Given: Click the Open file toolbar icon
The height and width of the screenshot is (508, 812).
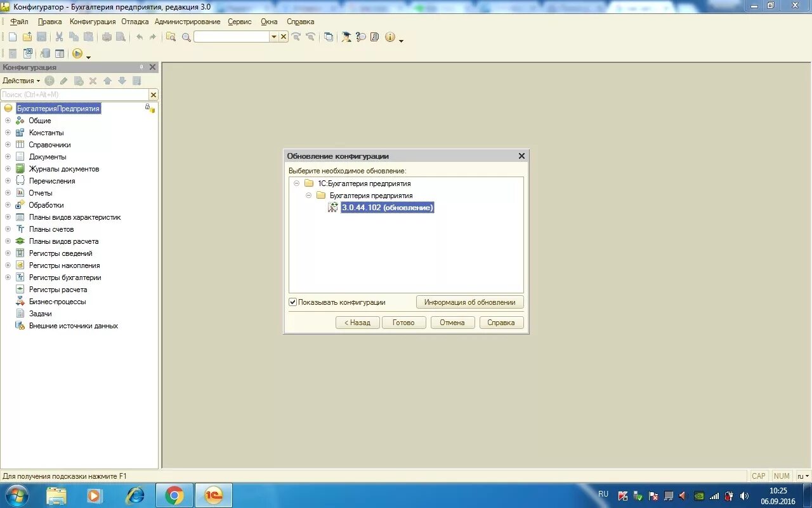Looking at the screenshot, I should click(x=27, y=37).
